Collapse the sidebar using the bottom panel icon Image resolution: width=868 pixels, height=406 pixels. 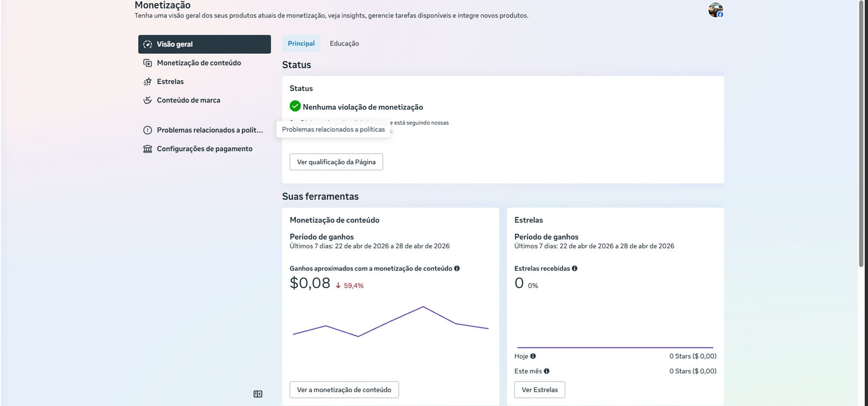coord(258,394)
